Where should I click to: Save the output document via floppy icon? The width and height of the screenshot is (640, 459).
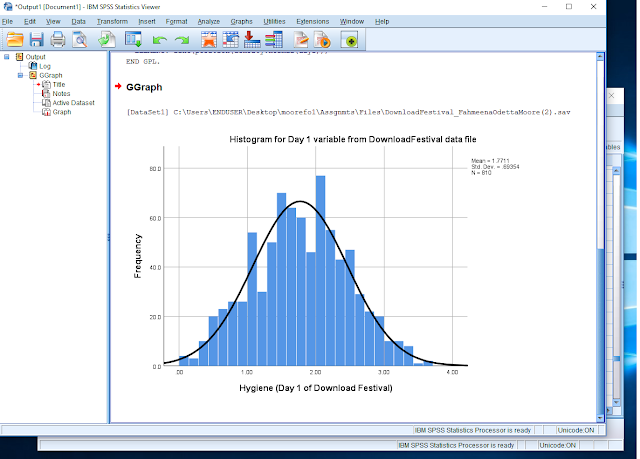(x=36, y=40)
